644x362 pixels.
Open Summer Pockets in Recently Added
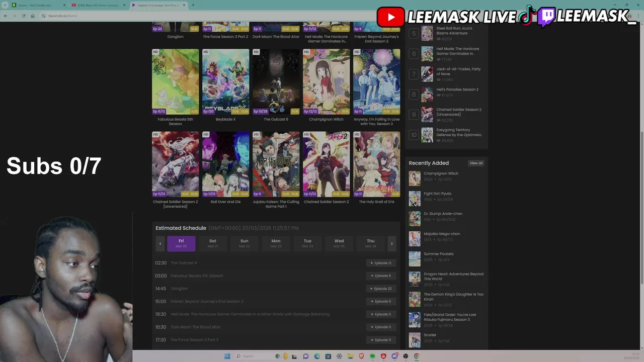438,254
